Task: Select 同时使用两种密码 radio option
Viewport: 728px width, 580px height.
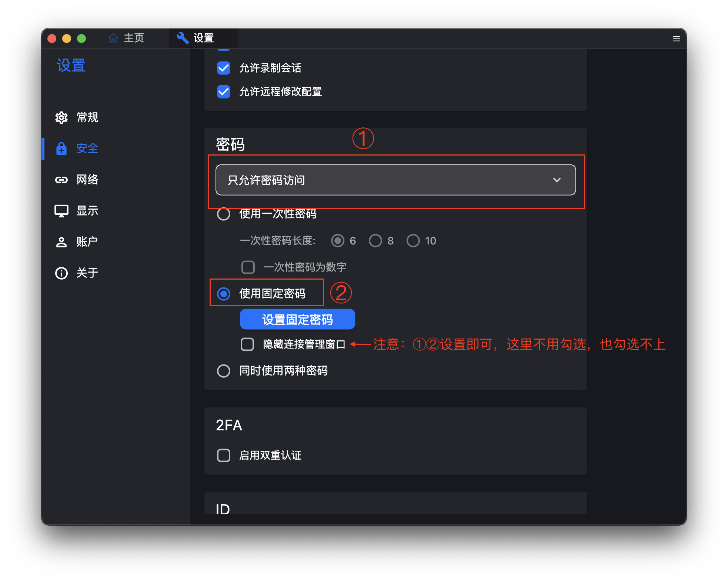Action: pyautogui.click(x=224, y=371)
